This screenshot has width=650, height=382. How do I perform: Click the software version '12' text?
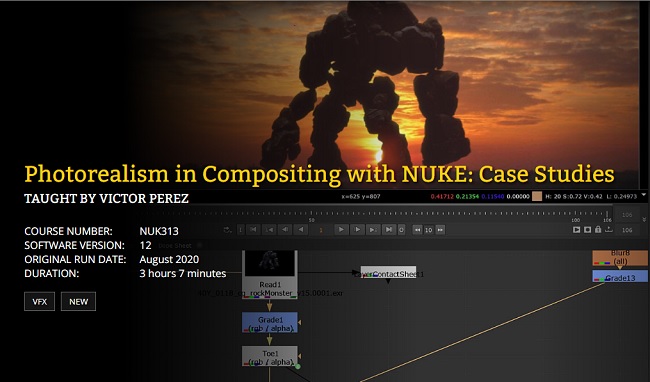pyautogui.click(x=146, y=245)
